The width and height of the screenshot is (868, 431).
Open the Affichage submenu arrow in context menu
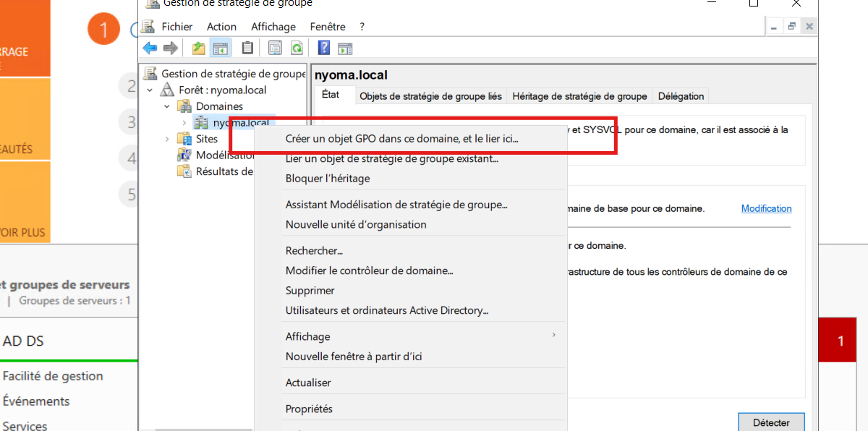click(x=554, y=336)
